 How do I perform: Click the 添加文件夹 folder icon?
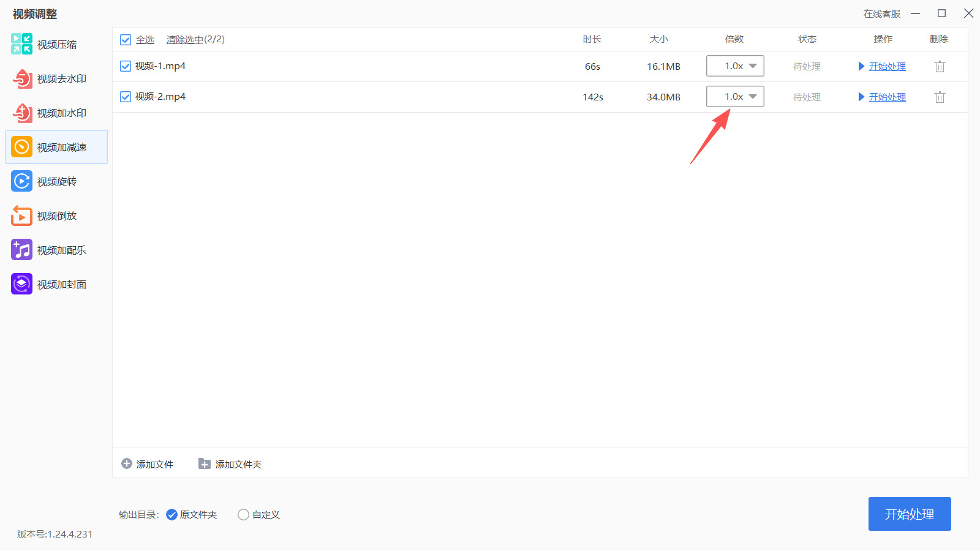[x=205, y=463]
